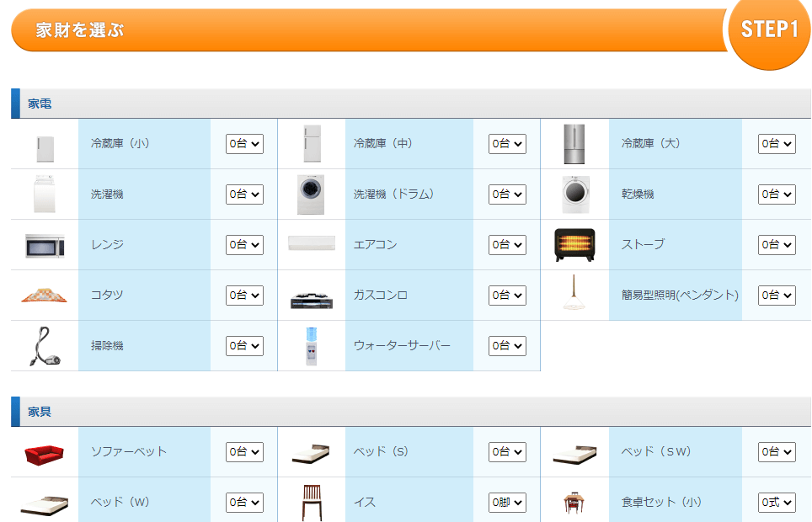The height and width of the screenshot is (522, 812).
Task: Click the 家具 section header
Action: tap(40, 413)
